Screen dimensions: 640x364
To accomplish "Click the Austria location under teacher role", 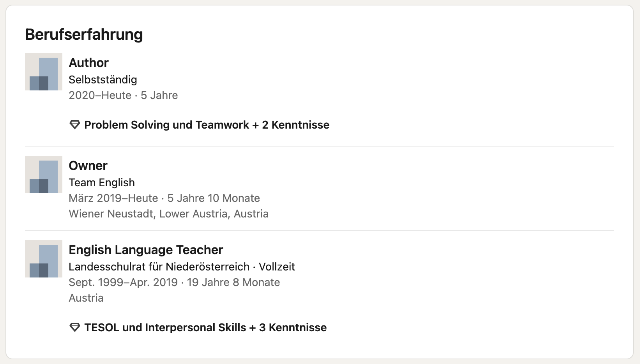I will click(x=86, y=298).
